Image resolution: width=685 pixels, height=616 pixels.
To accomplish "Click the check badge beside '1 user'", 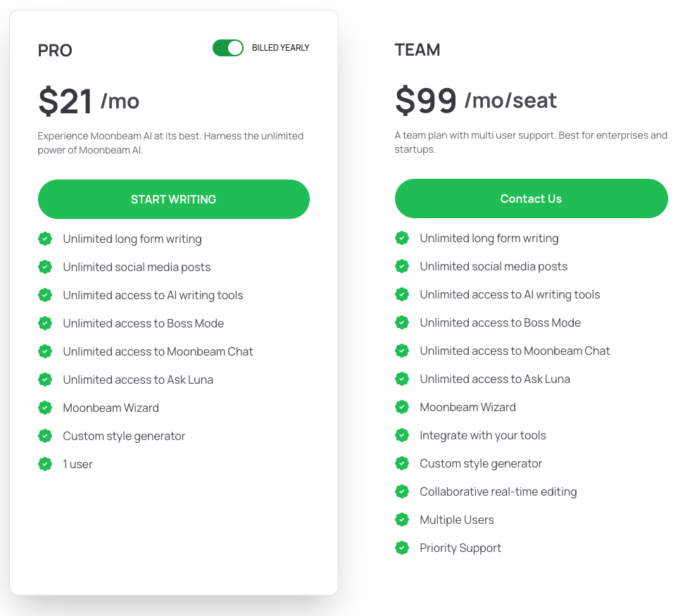I will tap(45, 464).
